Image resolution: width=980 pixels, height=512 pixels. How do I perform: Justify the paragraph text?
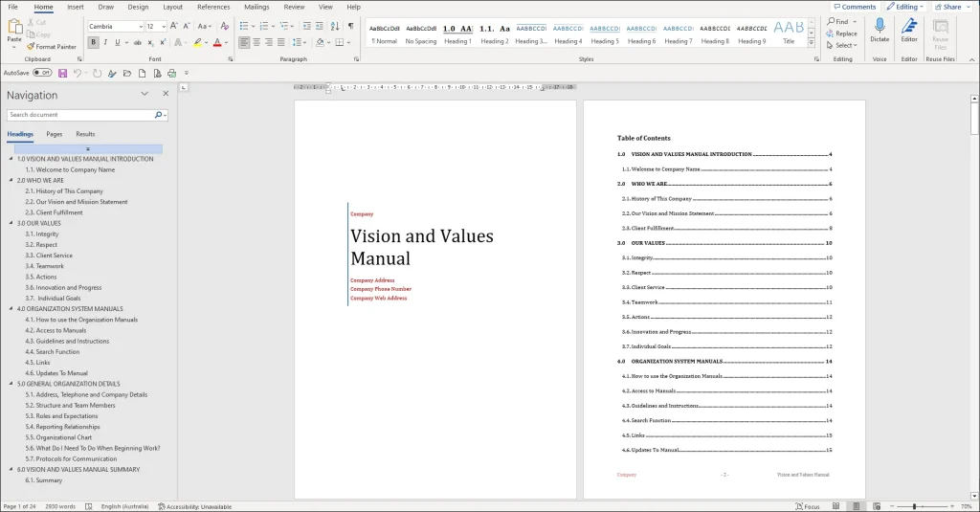(281, 42)
